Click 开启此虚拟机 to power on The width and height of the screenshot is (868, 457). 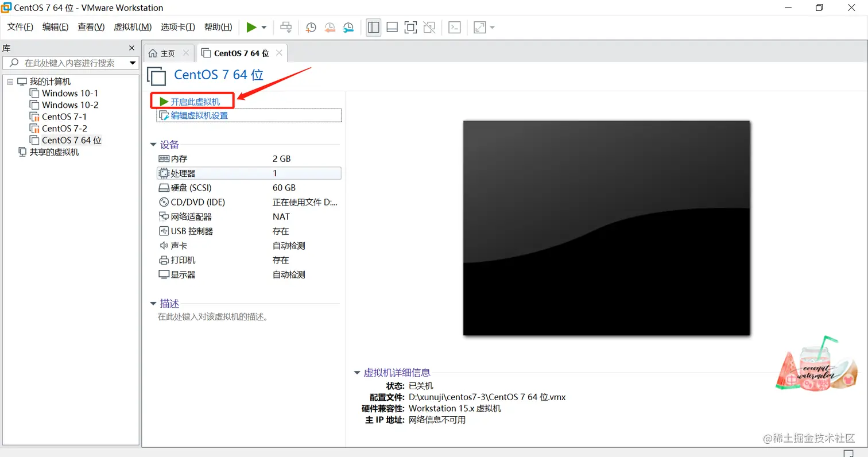(x=195, y=102)
